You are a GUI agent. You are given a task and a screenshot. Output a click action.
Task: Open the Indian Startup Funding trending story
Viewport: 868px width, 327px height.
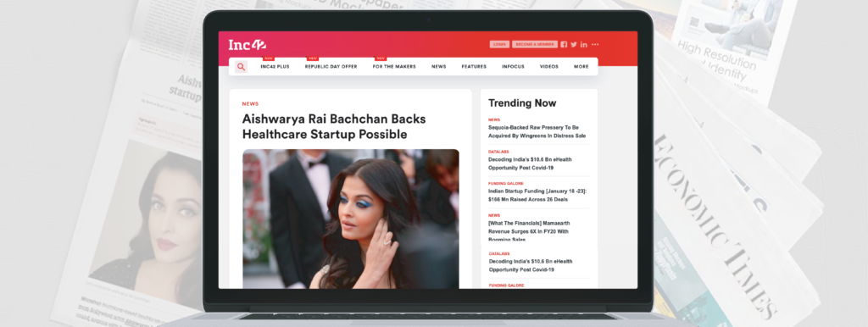(x=537, y=195)
